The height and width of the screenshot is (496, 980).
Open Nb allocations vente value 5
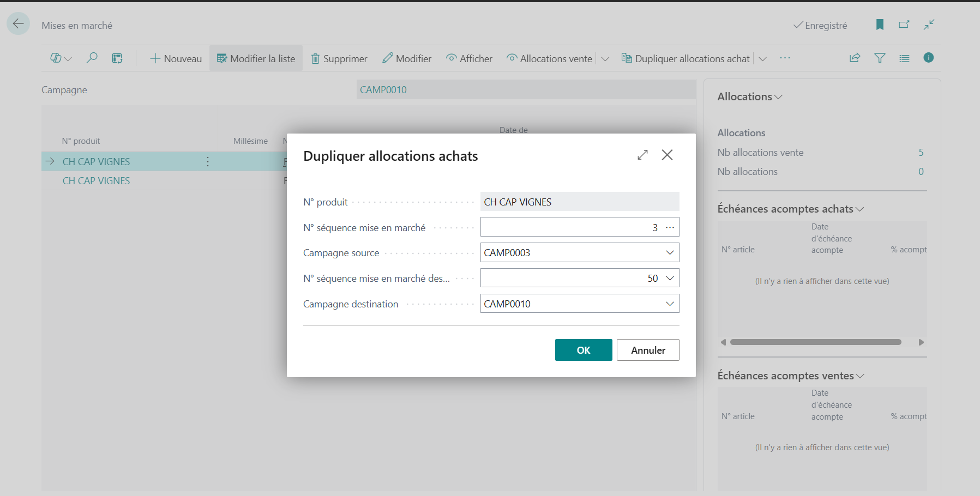click(x=921, y=153)
